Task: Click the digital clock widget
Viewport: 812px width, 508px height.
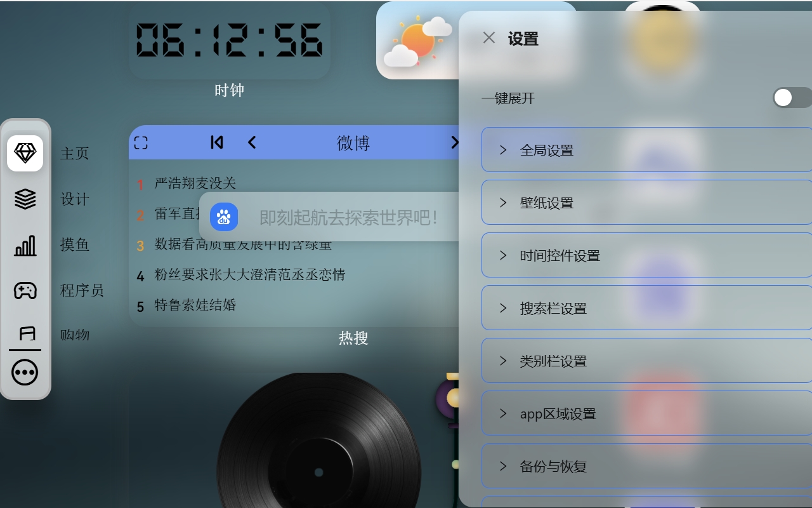Action: coord(229,41)
